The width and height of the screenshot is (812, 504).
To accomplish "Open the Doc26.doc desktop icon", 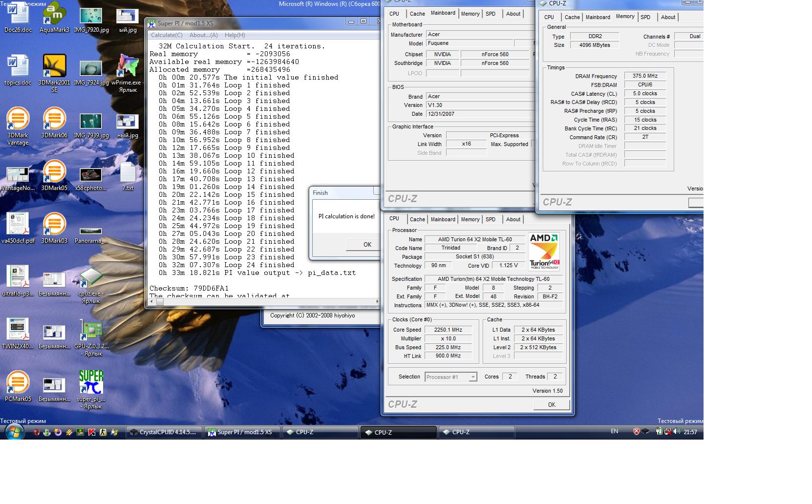I will tap(18, 18).
